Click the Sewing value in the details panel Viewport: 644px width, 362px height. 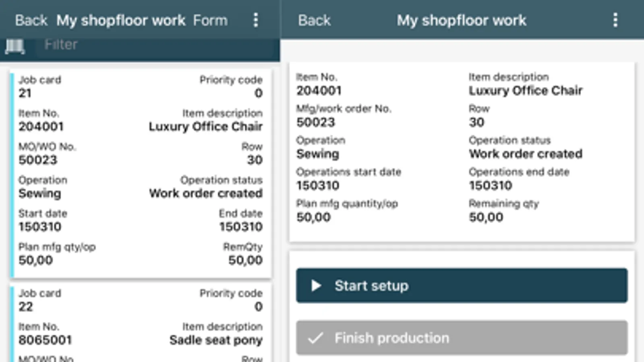(318, 154)
